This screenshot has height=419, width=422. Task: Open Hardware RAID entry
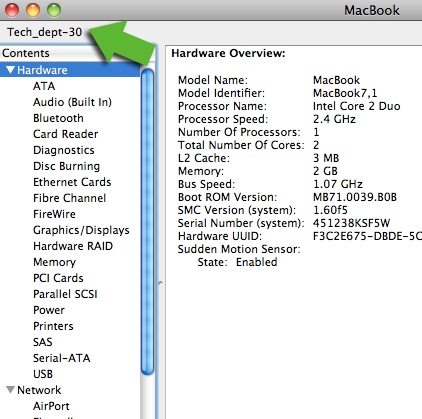click(x=73, y=246)
